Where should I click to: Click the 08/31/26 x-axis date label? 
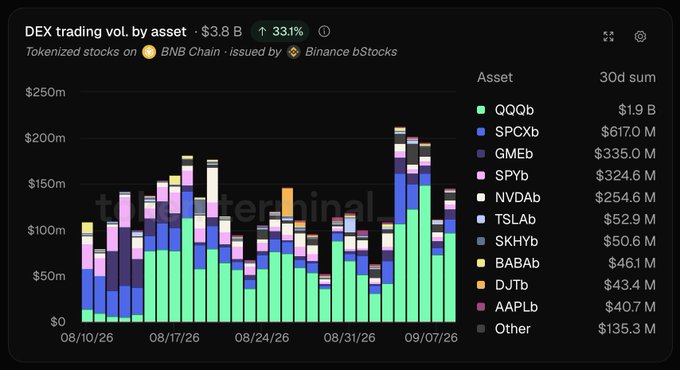tap(350, 337)
